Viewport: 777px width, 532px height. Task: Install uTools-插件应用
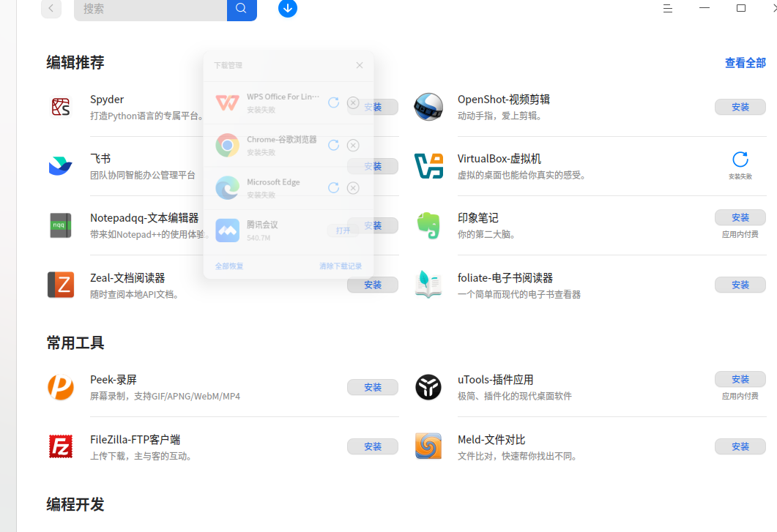740,380
